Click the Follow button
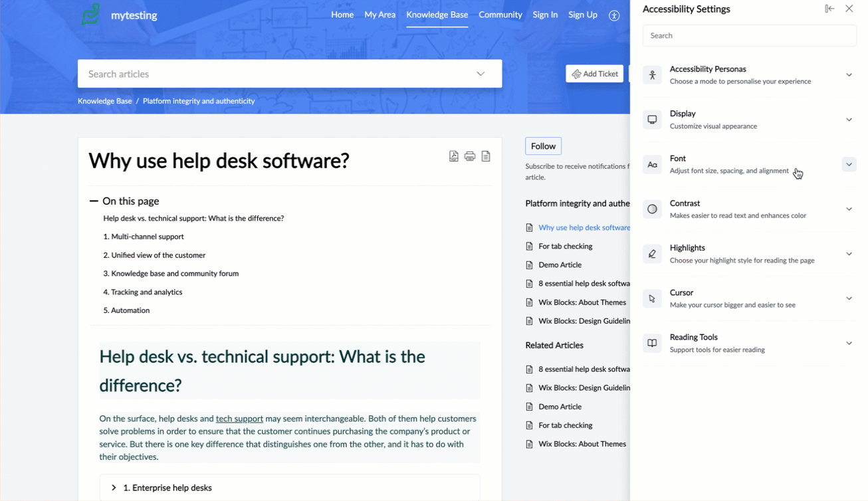Viewport: 868px width, 501px height. [x=543, y=146]
